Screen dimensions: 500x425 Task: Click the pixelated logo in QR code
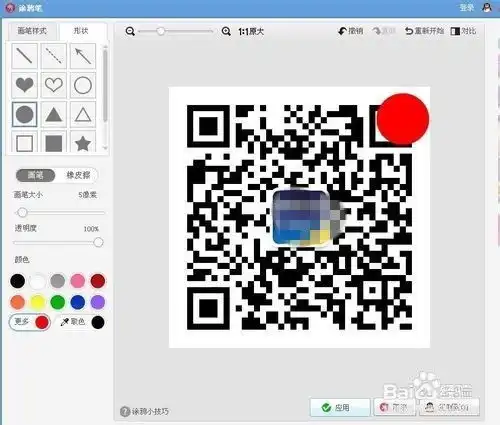point(302,218)
